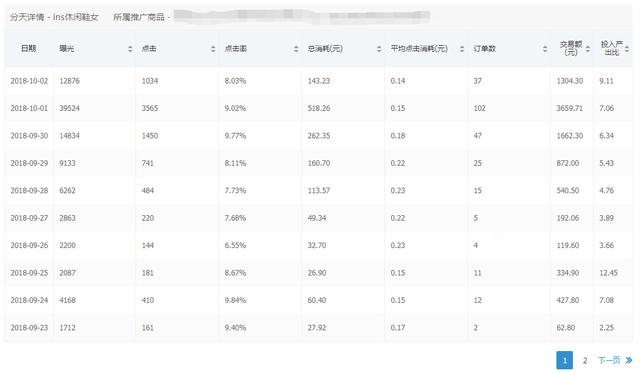Viewport: 640px width, 373px height.
Task: Click the 所属推广商品 label
Action: (x=139, y=17)
